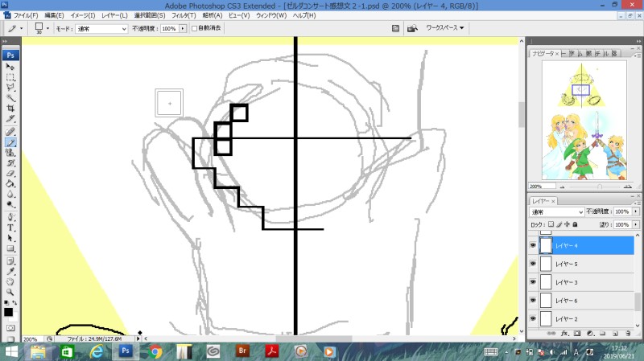Open the layer blend mode dropdown
Image resolution: width=644 pixels, height=361 pixels.
(556, 211)
